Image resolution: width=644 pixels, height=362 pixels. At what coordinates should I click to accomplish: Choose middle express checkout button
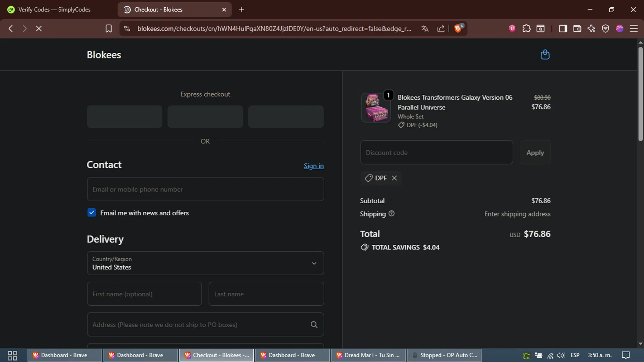coord(205,116)
